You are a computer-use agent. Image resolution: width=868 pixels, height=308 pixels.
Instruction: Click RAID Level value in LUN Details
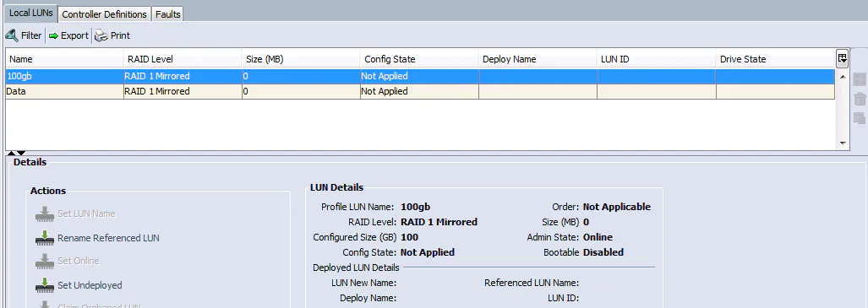click(439, 222)
